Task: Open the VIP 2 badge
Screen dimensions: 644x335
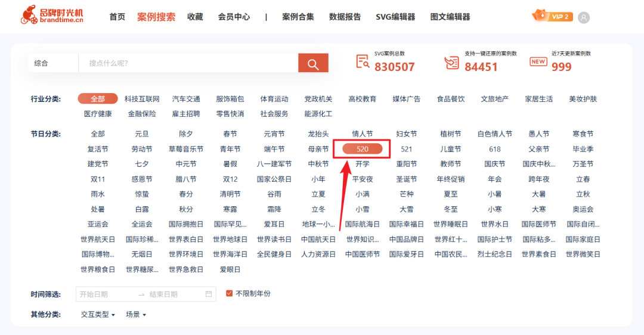Action: point(552,16)
